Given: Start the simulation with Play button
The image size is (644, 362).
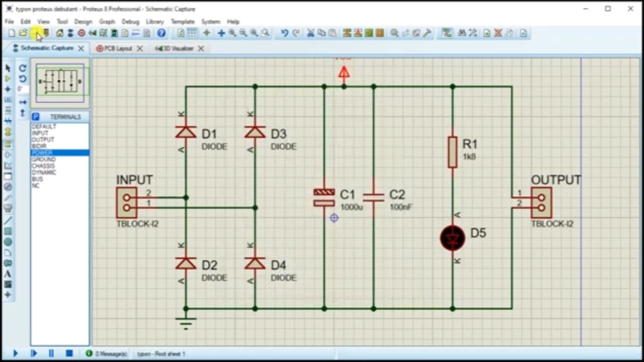Looking at the screenshot, I should (x=15, y=353).
